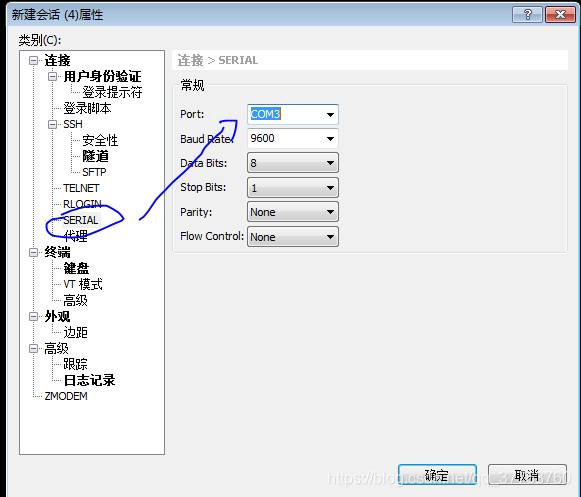Collapse the 终端 tree node
This screenshot has height=497, width=581.
33,252
